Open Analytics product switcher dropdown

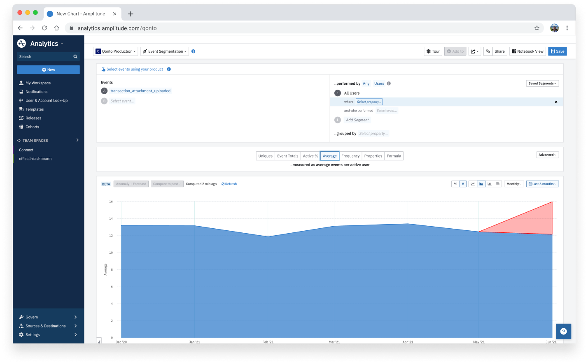[x=47, y=43]
